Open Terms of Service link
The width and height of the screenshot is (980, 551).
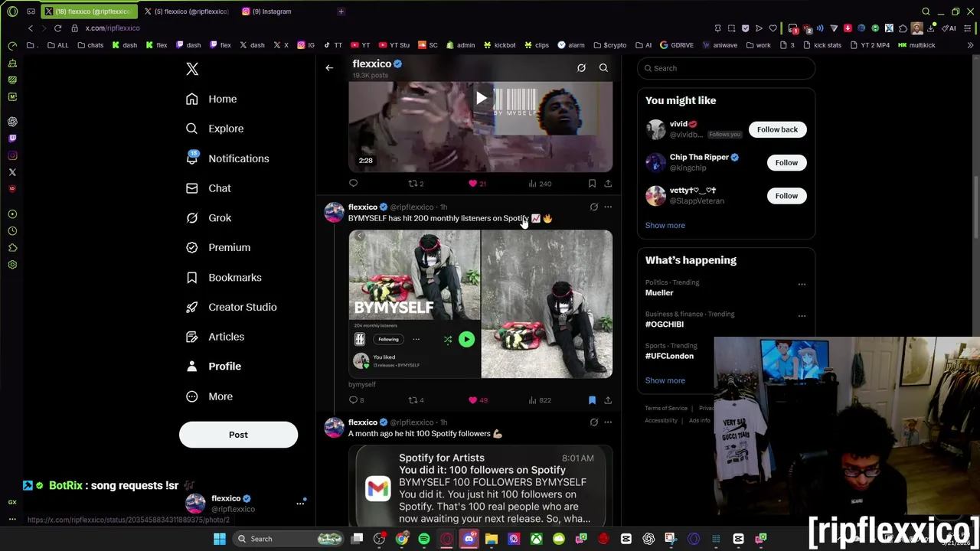coord(666,408)
